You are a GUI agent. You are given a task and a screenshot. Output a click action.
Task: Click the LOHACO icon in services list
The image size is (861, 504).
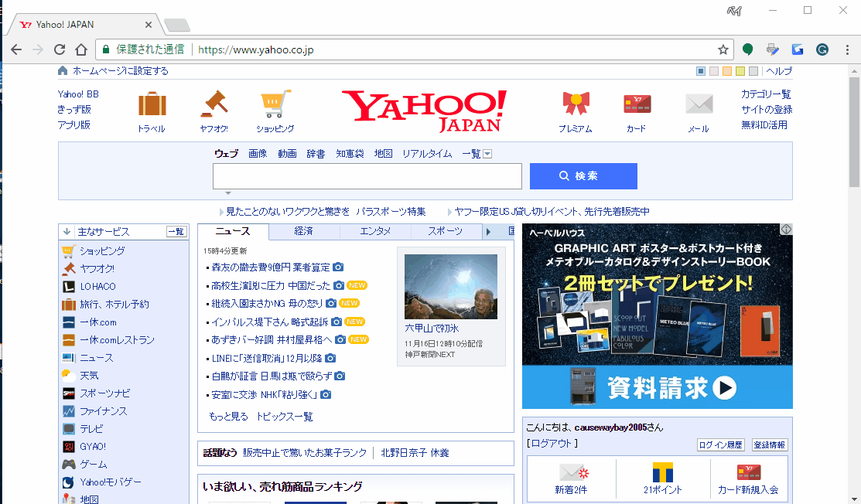pos(69,286)
